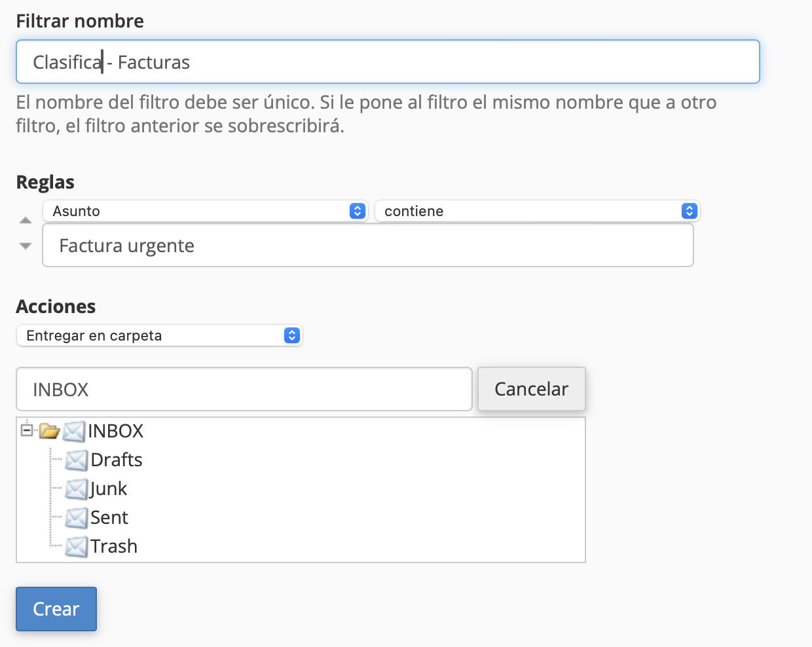Screen dimensions: 812x647
Task: Focus the Filtrar nombre text field
Action: point(388,62)
